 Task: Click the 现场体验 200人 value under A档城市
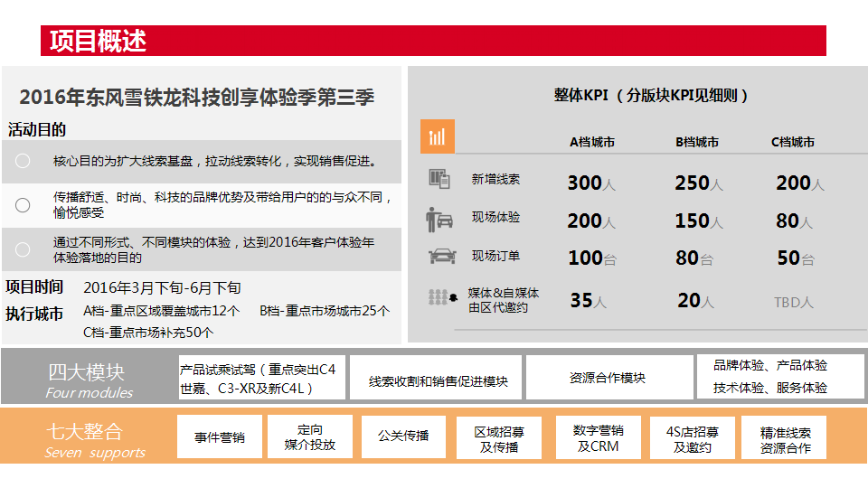(591, 221)
